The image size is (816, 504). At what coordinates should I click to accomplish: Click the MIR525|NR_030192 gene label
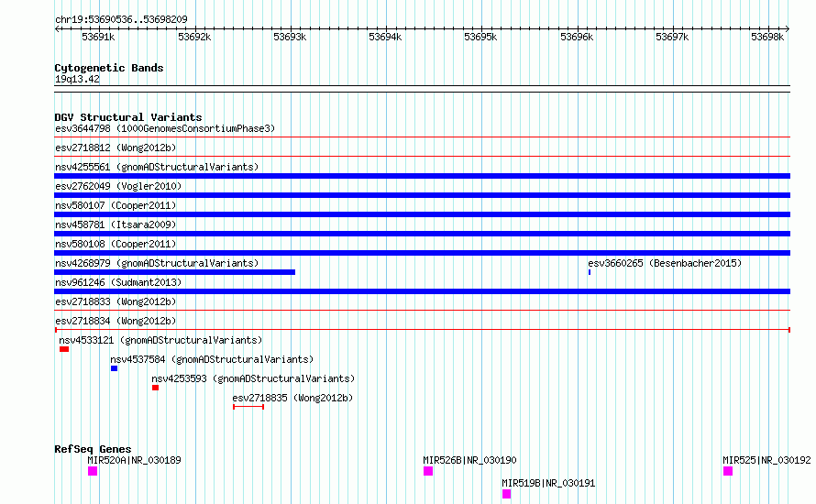(x=766, y=460)
